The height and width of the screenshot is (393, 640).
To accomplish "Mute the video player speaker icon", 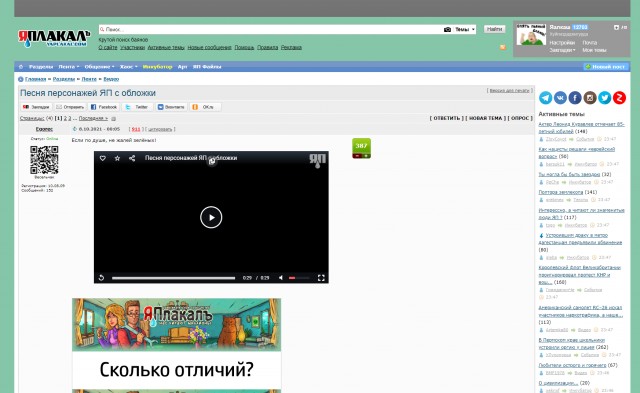I will [x=281, y=278].
